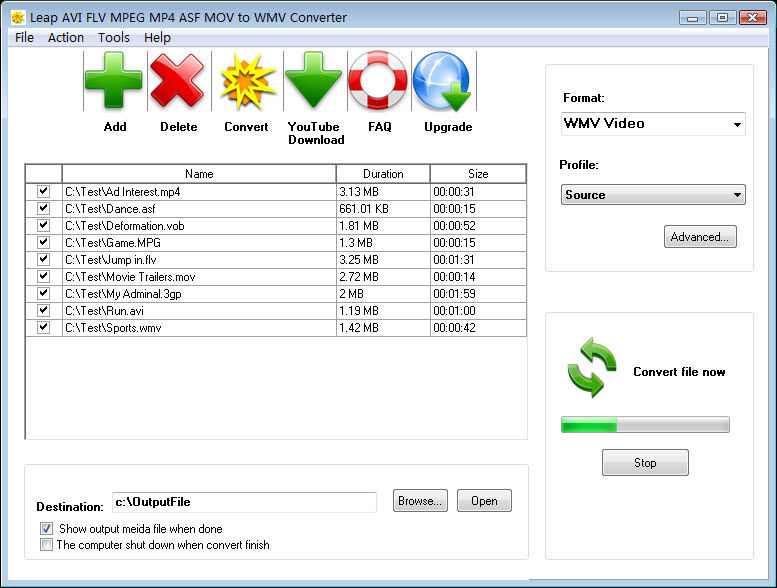Disable Show output meida file when done

coord(47,529)
